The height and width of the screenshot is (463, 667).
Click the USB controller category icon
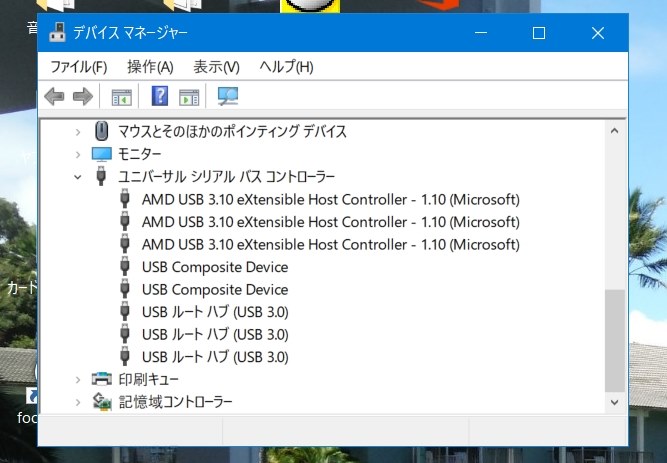101,176
